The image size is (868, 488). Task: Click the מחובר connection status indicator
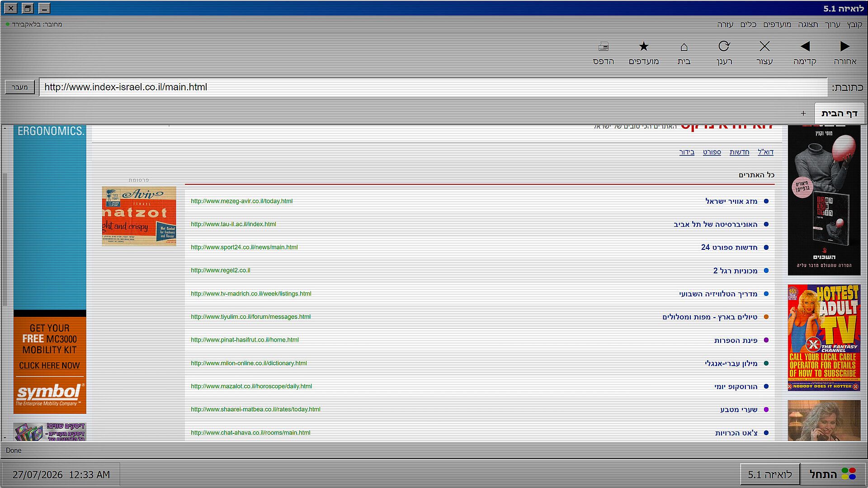pos(34,24)
